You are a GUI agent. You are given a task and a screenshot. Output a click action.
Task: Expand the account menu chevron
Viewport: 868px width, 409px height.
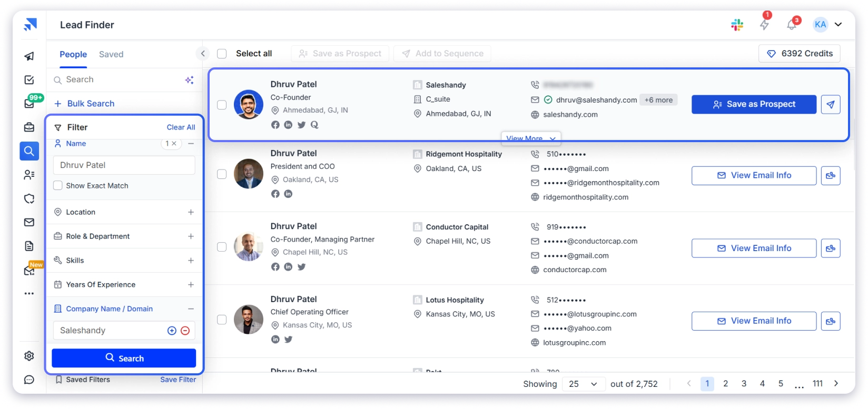[838, 25]
